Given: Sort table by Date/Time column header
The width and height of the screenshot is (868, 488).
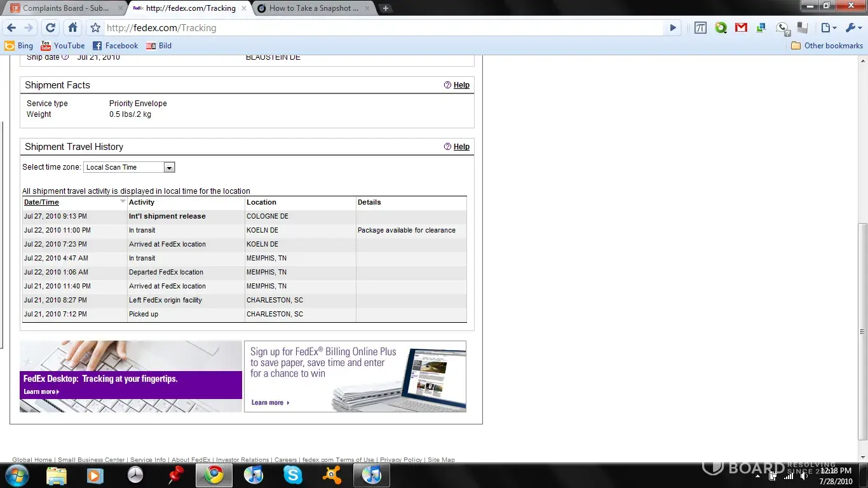Looking at the screenshot, I should click(x=41, y=202).
